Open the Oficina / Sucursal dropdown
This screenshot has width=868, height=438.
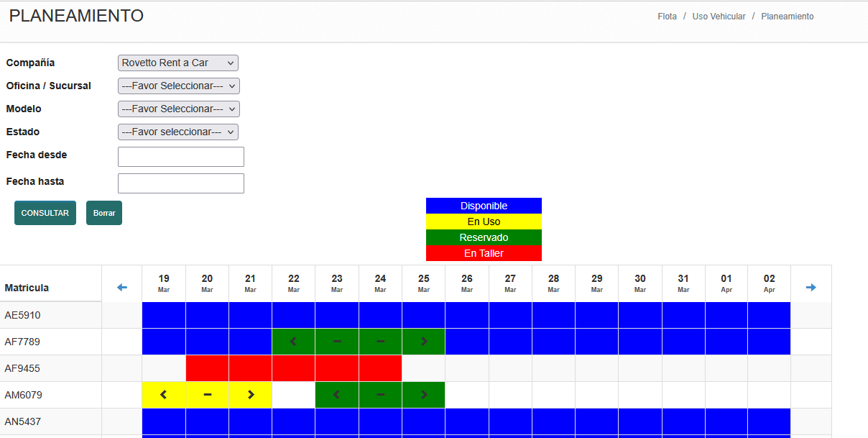(179, 86)
